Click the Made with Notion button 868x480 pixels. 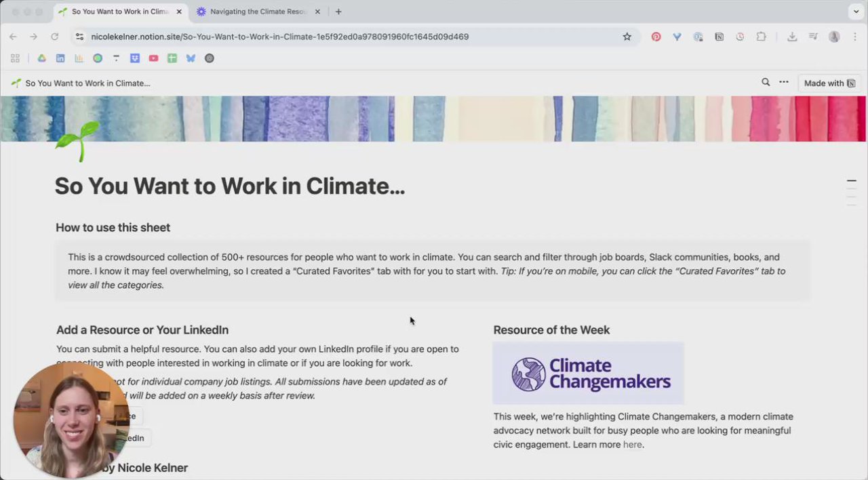[x=829, y=83]
